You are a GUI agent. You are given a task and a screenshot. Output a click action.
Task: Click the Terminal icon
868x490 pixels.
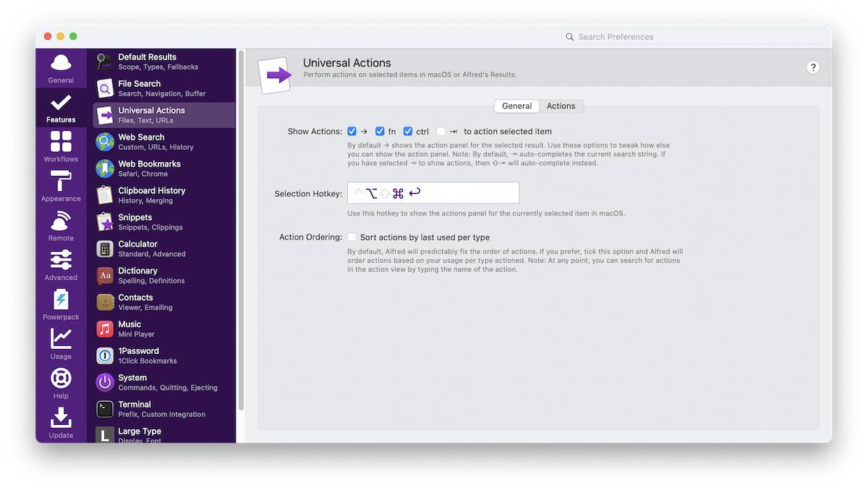(x=105, y=409)
